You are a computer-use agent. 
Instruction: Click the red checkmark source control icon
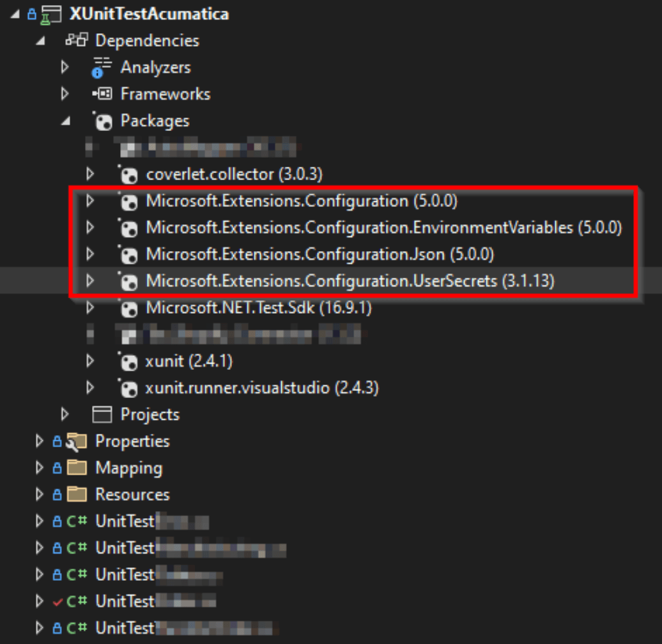(x=58, y=602)
